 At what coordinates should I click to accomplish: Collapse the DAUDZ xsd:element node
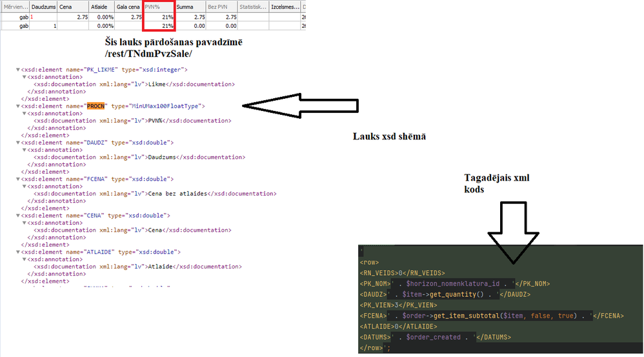[x=18, y=143]
